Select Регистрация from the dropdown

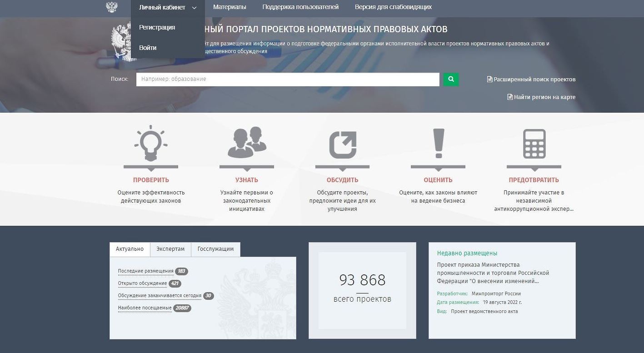click(157, 27)
